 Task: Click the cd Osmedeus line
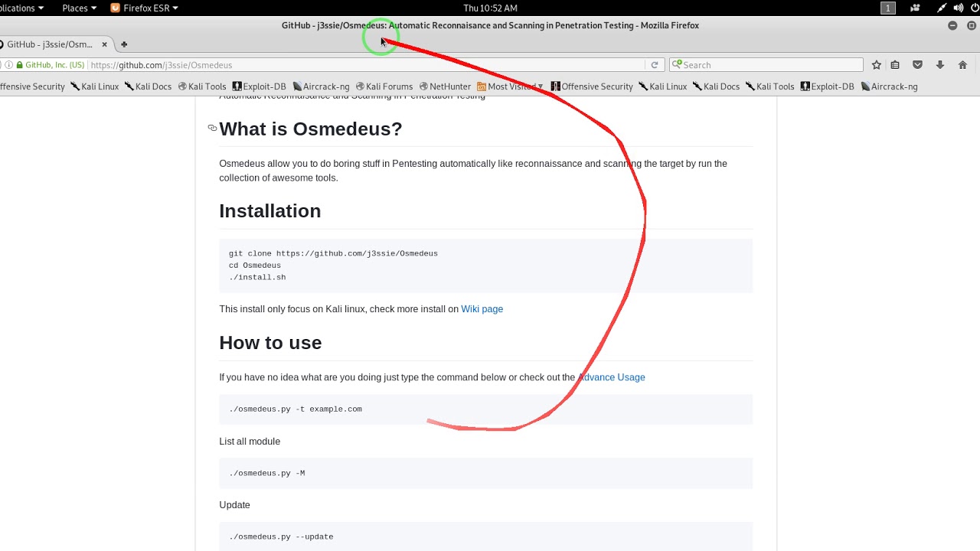pos(255,266)
